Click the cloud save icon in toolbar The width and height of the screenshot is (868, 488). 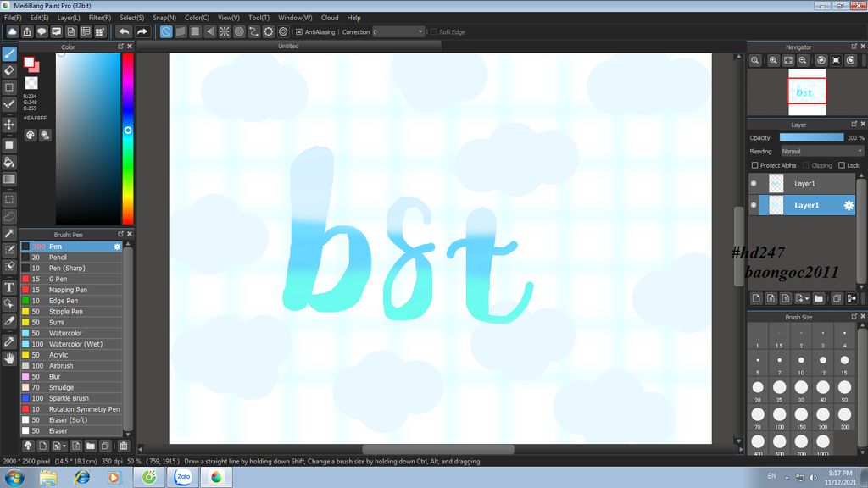tap(12, 31)
